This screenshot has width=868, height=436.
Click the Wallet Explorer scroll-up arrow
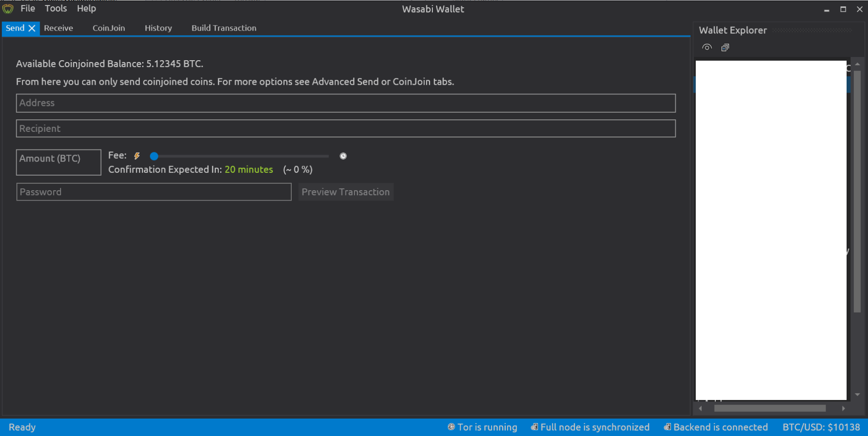(857, 64)
